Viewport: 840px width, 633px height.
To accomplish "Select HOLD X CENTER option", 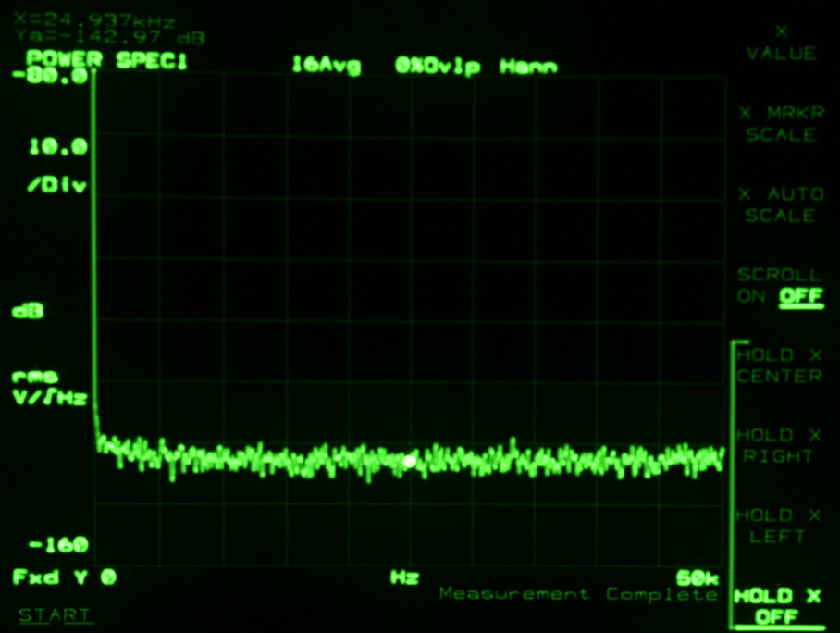I will tap(780, 366).
